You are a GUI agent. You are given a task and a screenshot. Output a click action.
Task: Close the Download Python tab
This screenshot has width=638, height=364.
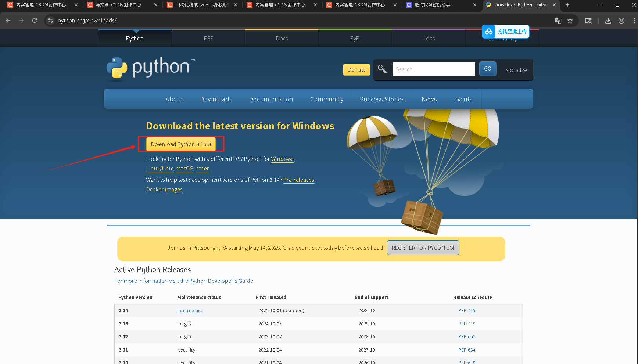pyautogui.click(x=554, y=5)
